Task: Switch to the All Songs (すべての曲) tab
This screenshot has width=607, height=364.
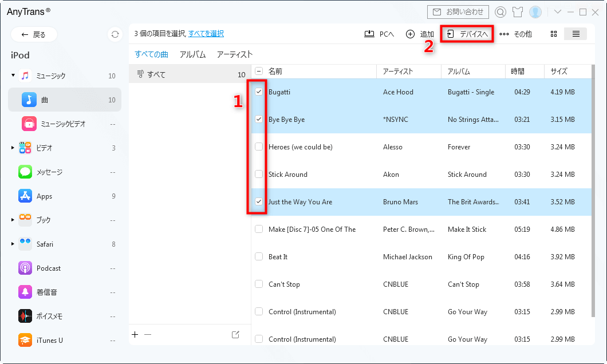Action: click(151, 54)
